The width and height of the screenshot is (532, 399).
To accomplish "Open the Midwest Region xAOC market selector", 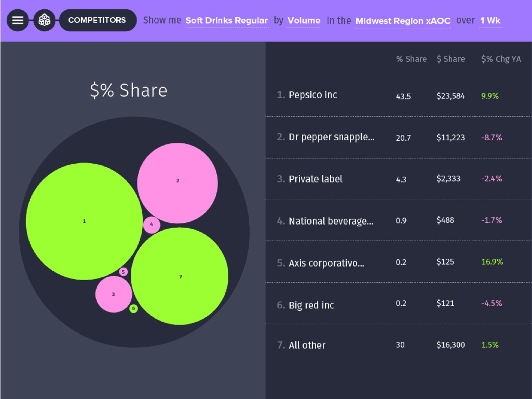I will (x=403, y=20).
